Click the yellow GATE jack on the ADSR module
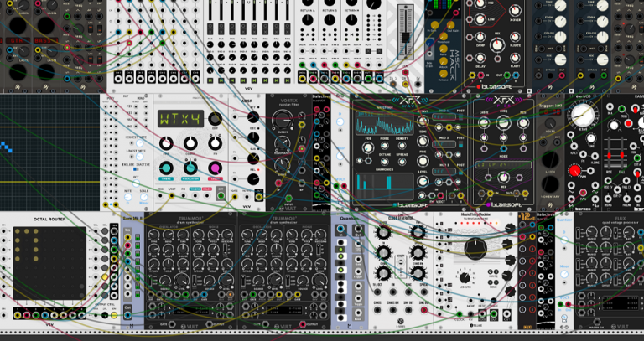Image resolution: width=644 pixels, height=341 pixels. click(235, 197)
